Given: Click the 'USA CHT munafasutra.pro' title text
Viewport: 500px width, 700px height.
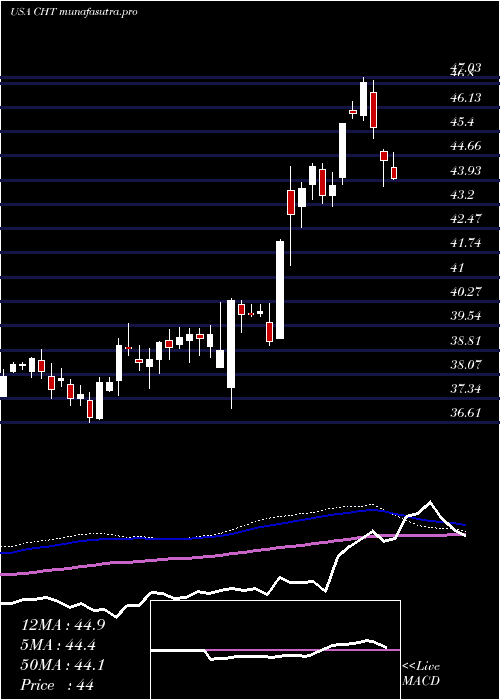Looking at the screenshot, I should (74, 12).
